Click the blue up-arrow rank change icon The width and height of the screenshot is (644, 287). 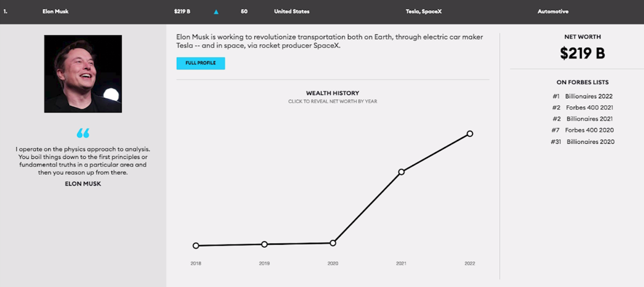tap(216, 12)
